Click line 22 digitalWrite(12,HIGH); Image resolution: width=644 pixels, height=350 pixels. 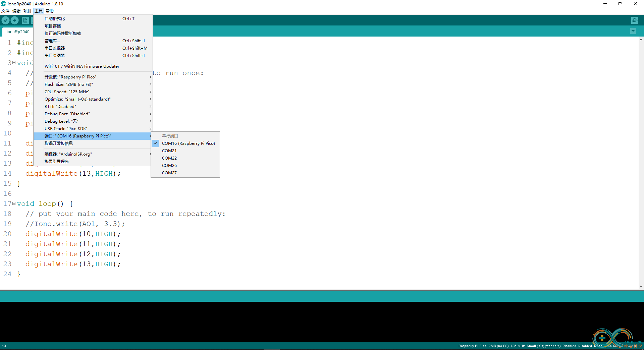[73, 254]
